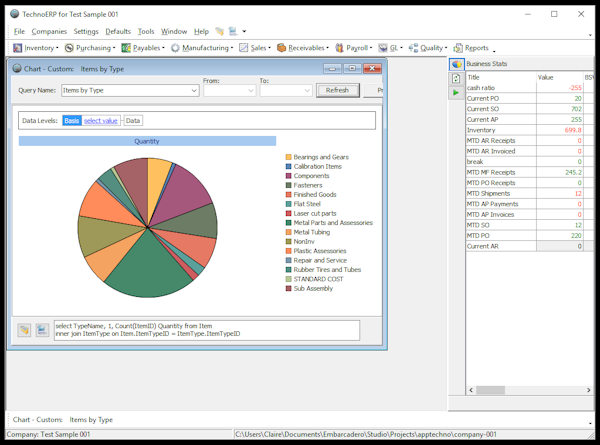This screenshot has height=445, width=600.
Task: Open dropdown arrow after menu bar icons
Action: pos(244,31)
